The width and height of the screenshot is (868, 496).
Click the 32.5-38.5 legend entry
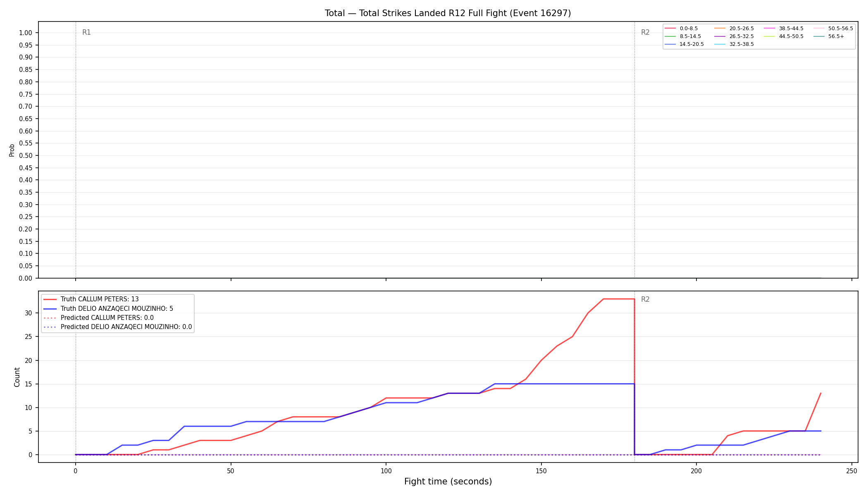tap(734, 44)
